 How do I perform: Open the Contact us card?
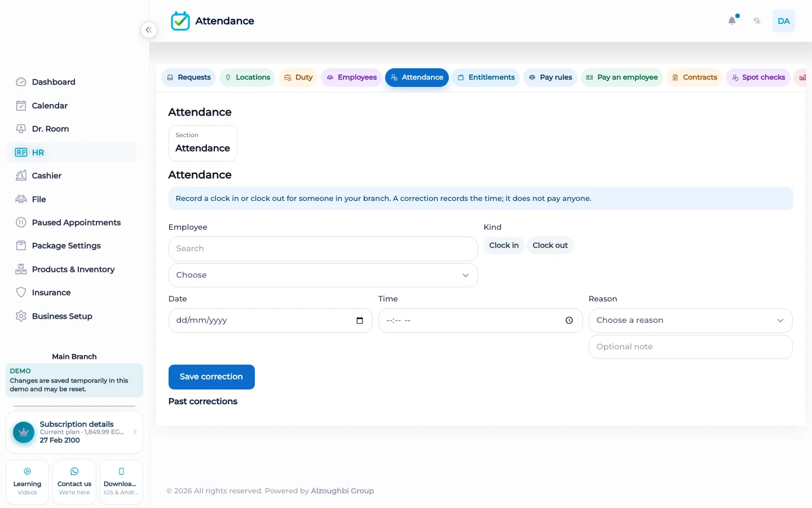(74, 482)
